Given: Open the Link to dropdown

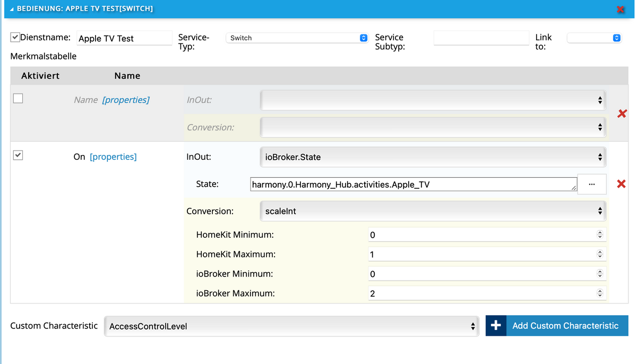Looking at the screenshot, I should tap(593, 38).
